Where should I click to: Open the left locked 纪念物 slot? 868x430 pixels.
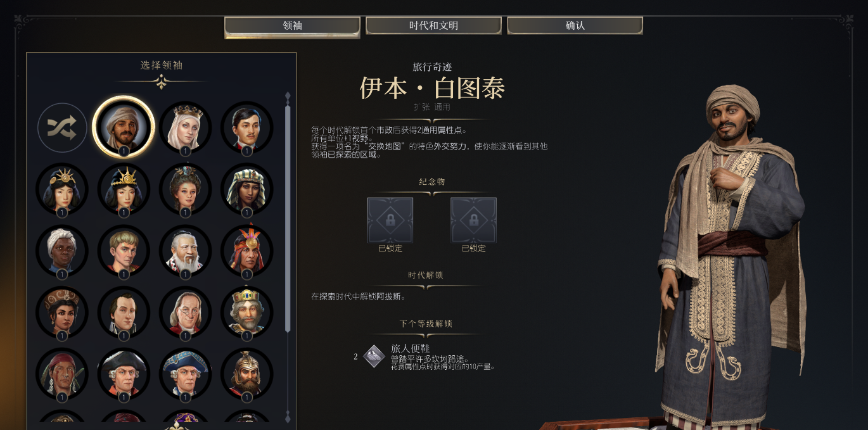tap(390, 220)
